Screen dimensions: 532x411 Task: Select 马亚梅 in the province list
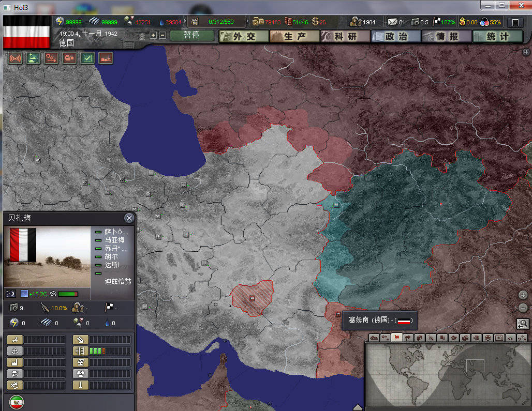click(x=114, y=240)
